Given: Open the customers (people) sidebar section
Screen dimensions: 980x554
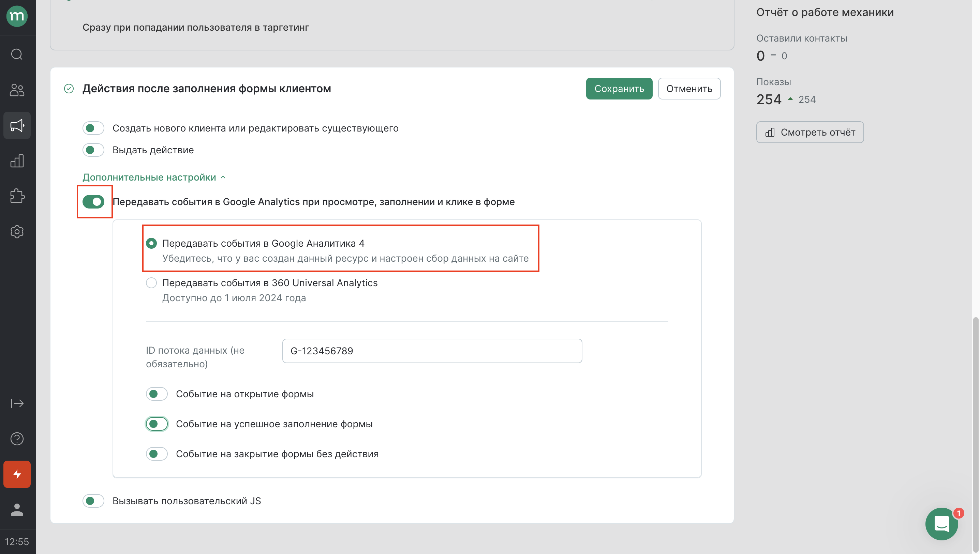Looking at the screenshot, I should [x=17, y=90].
